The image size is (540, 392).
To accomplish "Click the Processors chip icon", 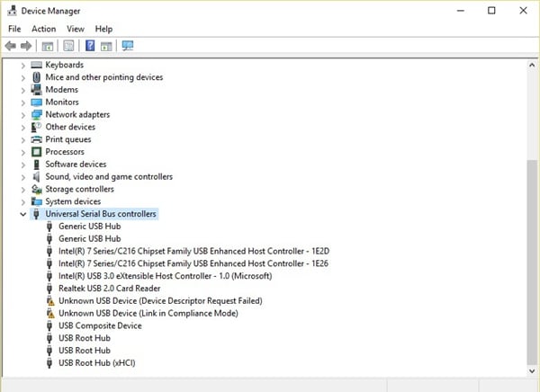I will coord(37,152).
